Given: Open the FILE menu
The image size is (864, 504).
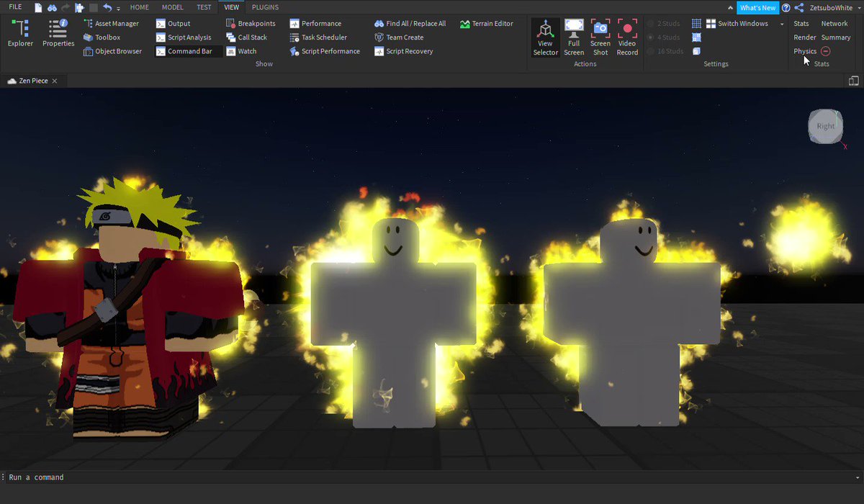Looking at the screenshot, I should [x=15, y=7].
